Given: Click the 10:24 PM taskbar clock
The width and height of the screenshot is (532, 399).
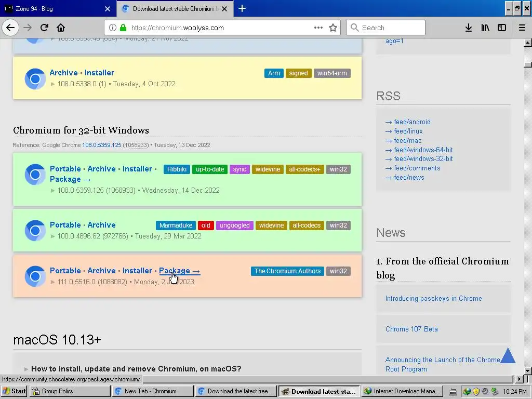Looking at the screenshot, I should (515, 392).
